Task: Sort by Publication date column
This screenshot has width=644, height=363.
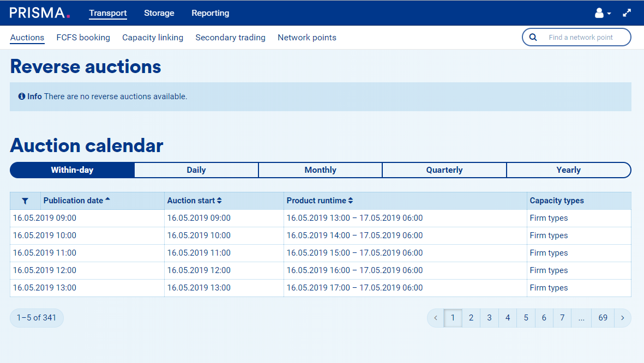Action: click(76, 201)
